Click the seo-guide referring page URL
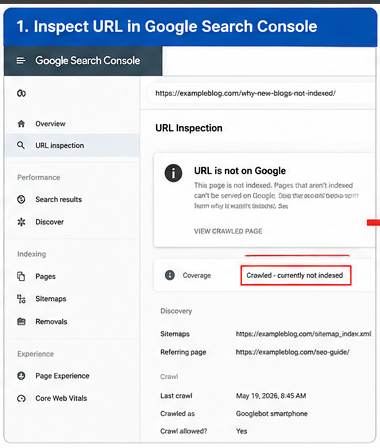Image resolution: width=380 pixels, height=448 pixels. 292,352
